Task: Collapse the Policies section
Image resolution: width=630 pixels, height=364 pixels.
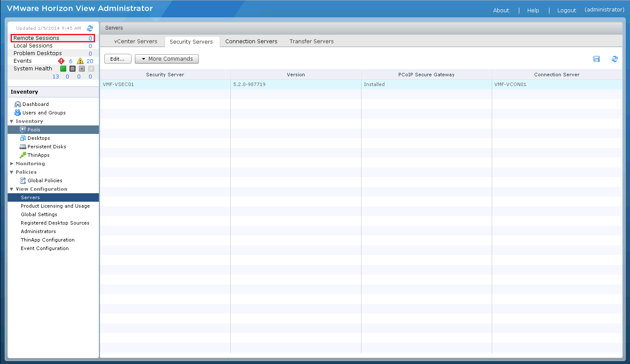Action: click(x=12, y=172)
